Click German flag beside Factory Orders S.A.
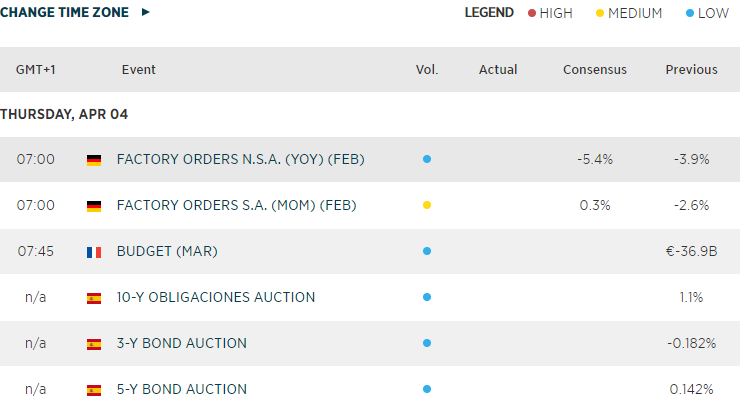Screen dimensions: 740x413 (x=94, y=206)
